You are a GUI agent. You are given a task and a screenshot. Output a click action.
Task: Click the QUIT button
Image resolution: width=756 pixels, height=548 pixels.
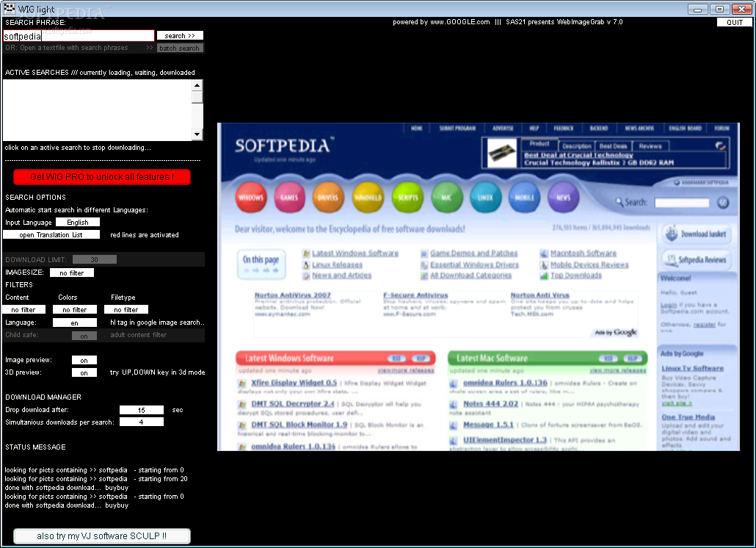(734, 22)
